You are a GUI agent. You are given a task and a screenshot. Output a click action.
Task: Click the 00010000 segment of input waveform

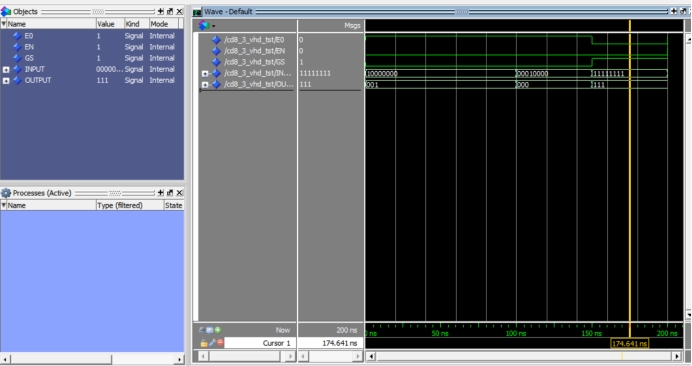pos(553,73)
